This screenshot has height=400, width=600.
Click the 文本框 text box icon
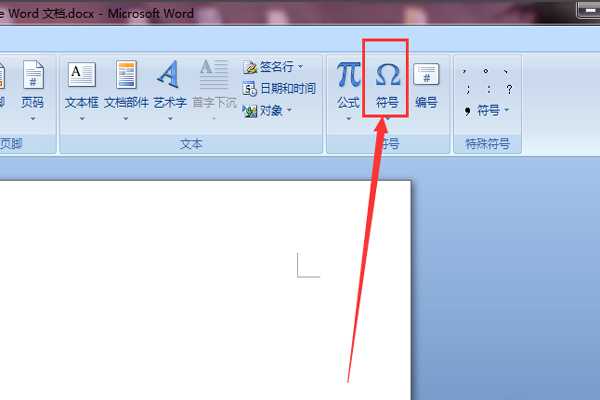click(81, 78)
